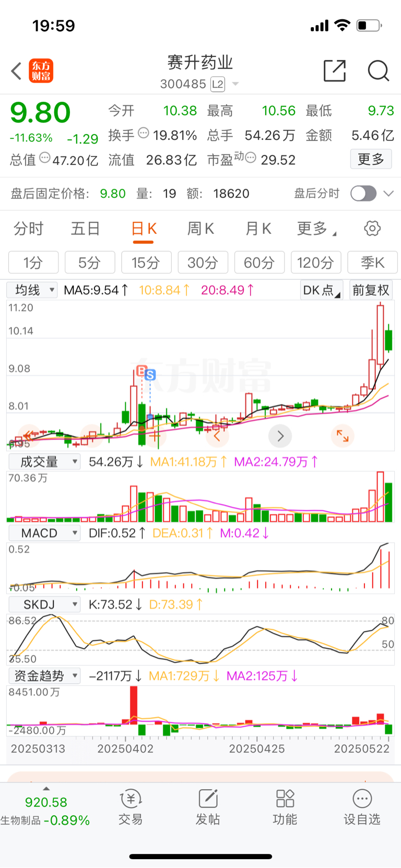Expand chart to fullscreen
The width and height of the screenshot is (401, 868).
click(x=343, y=436)
